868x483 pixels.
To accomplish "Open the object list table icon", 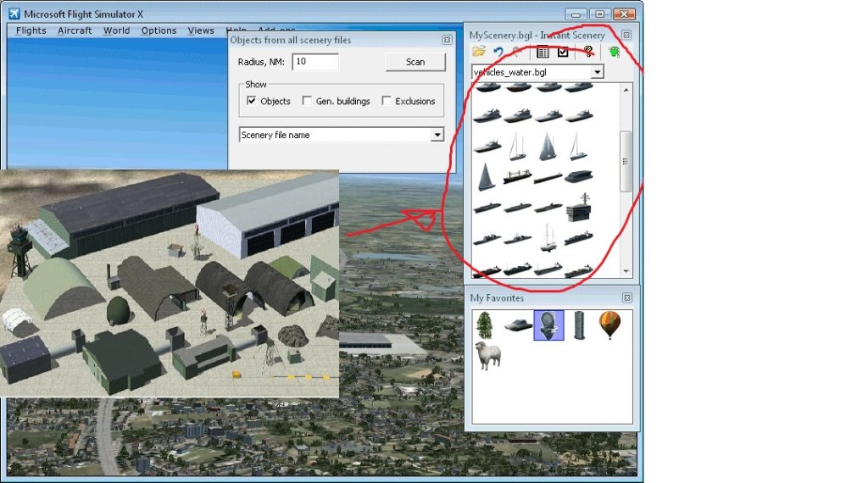I will 543,52.
